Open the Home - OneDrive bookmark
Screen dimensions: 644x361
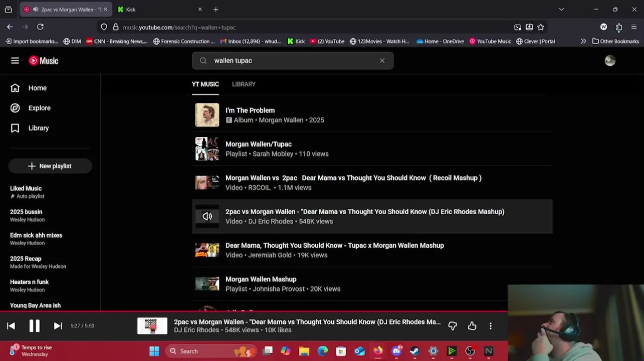tap(440, 42)
